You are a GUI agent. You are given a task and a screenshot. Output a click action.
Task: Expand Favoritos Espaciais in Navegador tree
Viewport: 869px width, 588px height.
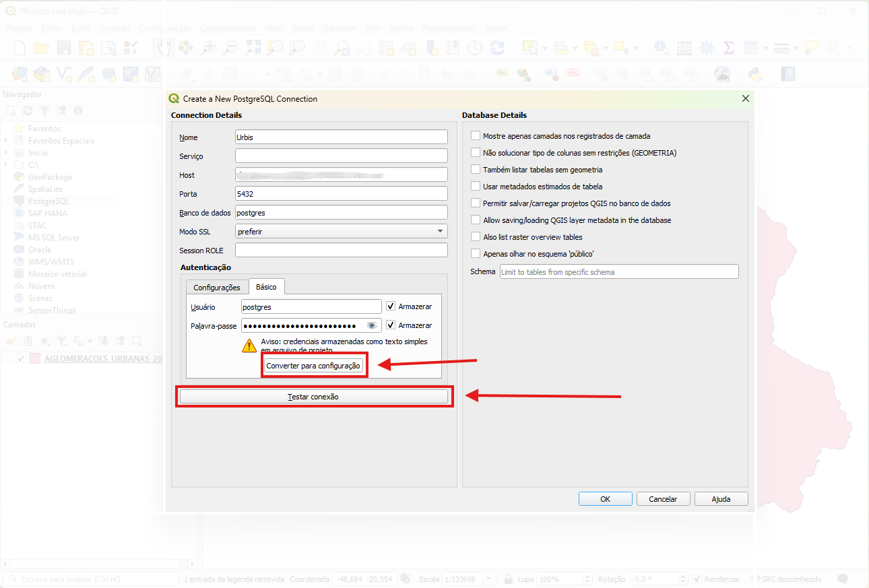click(6, 141)
